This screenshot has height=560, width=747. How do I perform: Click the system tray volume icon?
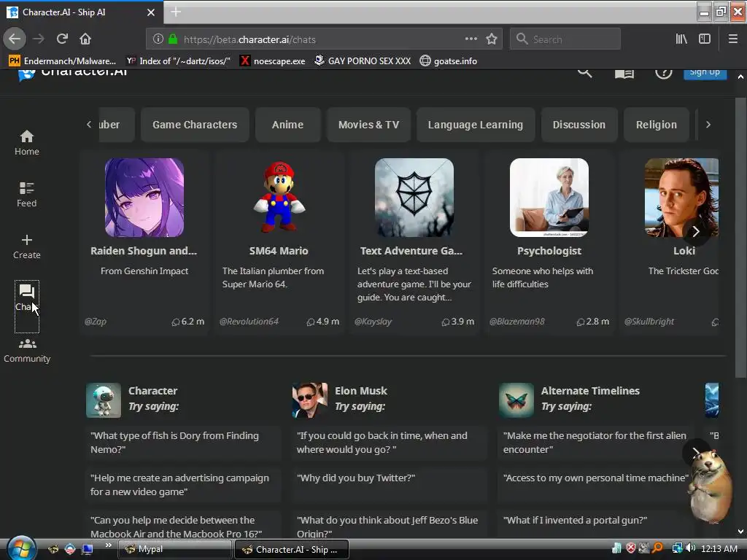click(690, 548)
